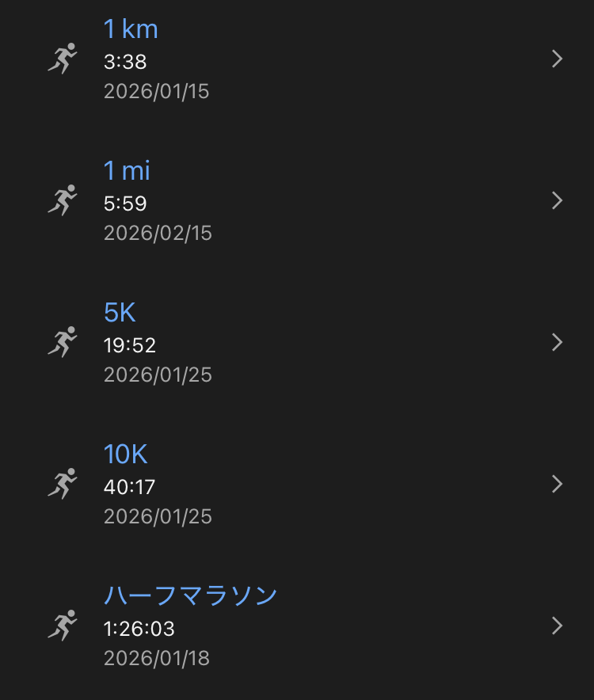The image size is (594, 700).
Task: Expand the 1 mi record chevron
Action: (x=557, y=200)
